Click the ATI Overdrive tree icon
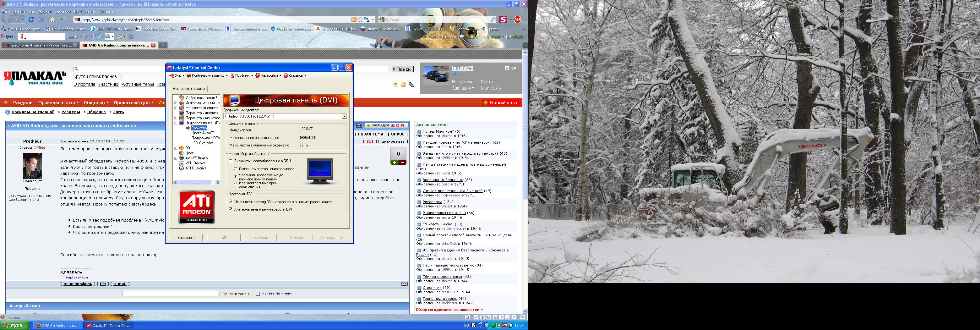This screenshot has width=980, height=330. tap(182, 168)
